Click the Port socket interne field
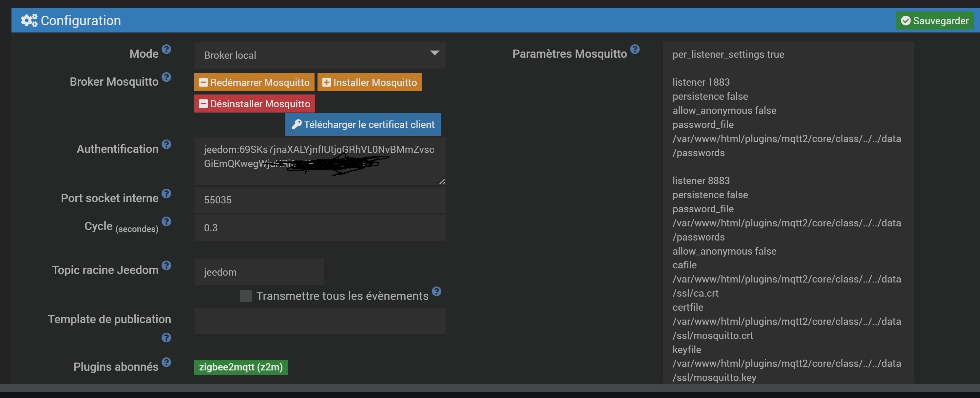This screenshot has height=398, width=980. point(319,200)
